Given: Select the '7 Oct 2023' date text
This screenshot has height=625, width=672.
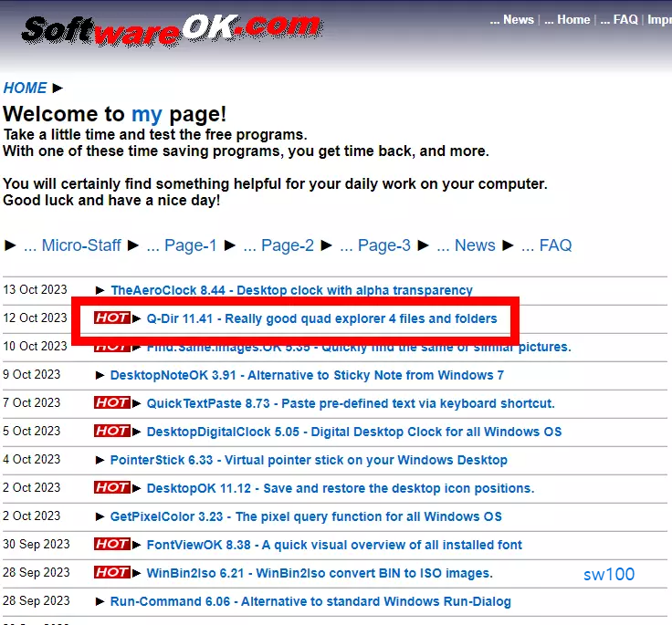Looking at the screenshot, I should point(32,402).
